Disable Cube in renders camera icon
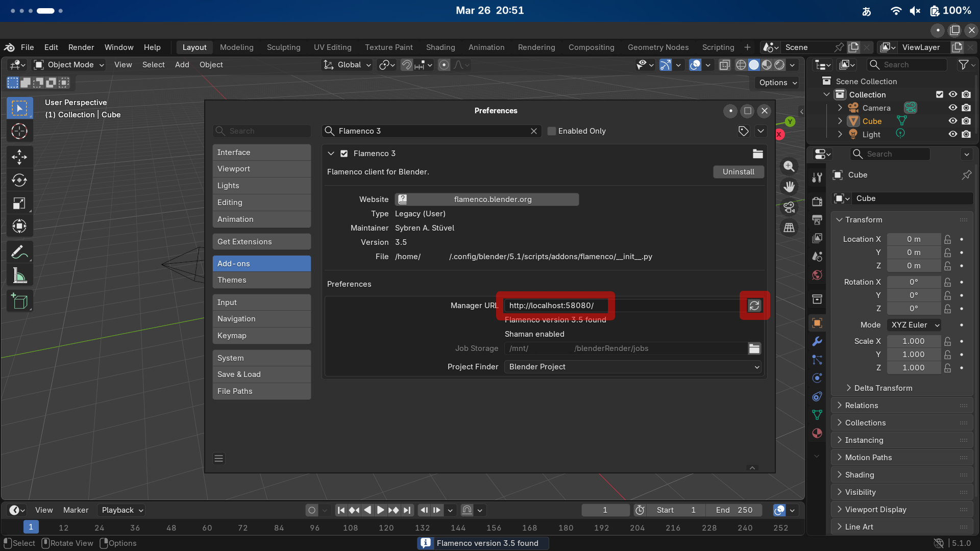 click(x=966, y=121)
